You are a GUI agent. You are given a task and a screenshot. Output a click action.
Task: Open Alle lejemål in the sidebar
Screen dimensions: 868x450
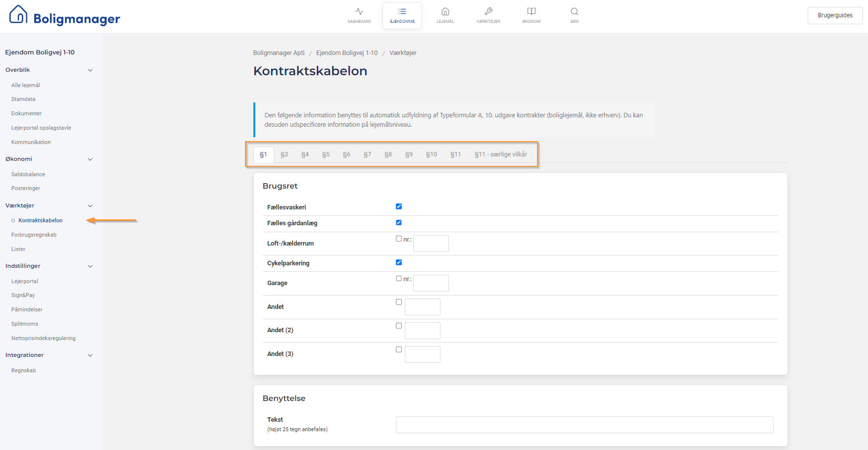pos(26,85)
